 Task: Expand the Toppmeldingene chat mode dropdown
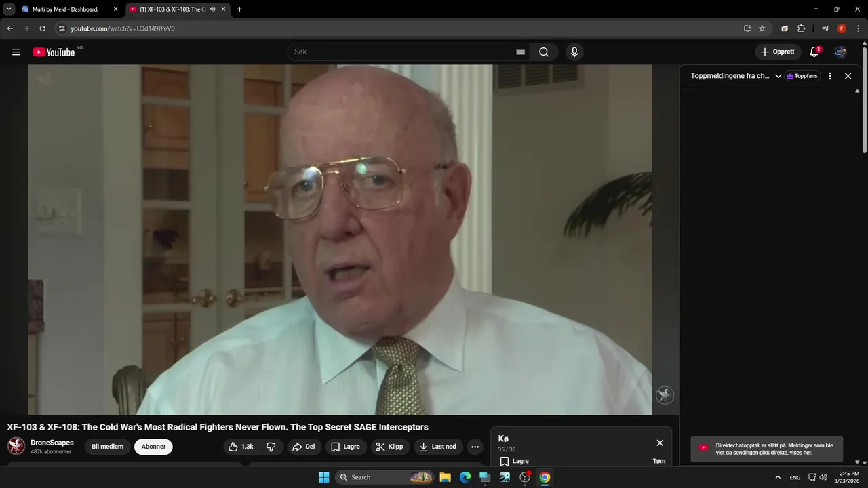pos(778,76)
